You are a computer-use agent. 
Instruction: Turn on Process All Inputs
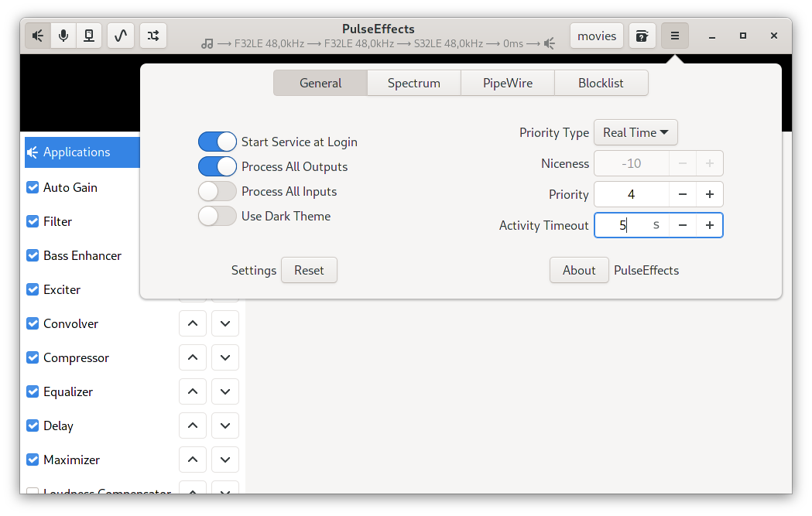pos(218,191)
